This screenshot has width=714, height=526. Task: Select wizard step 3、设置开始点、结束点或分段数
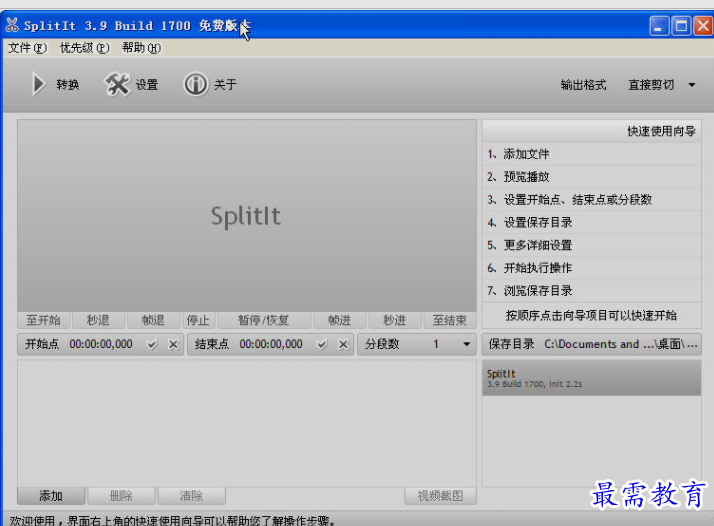592,199
